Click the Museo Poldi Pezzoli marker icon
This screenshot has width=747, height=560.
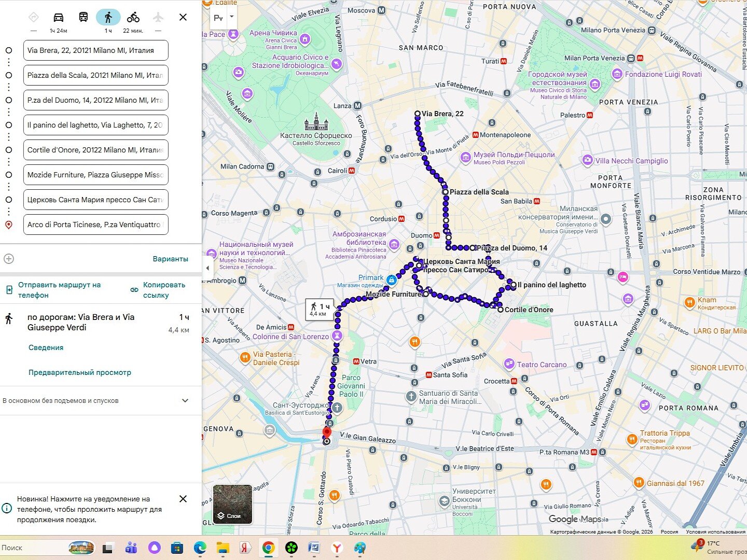click(x=465, y=157)
